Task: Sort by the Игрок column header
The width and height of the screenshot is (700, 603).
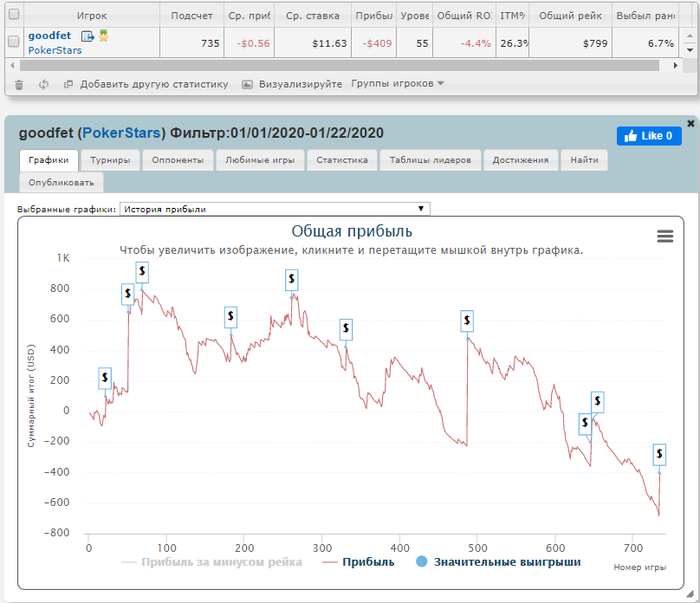Action: [92, 16]
